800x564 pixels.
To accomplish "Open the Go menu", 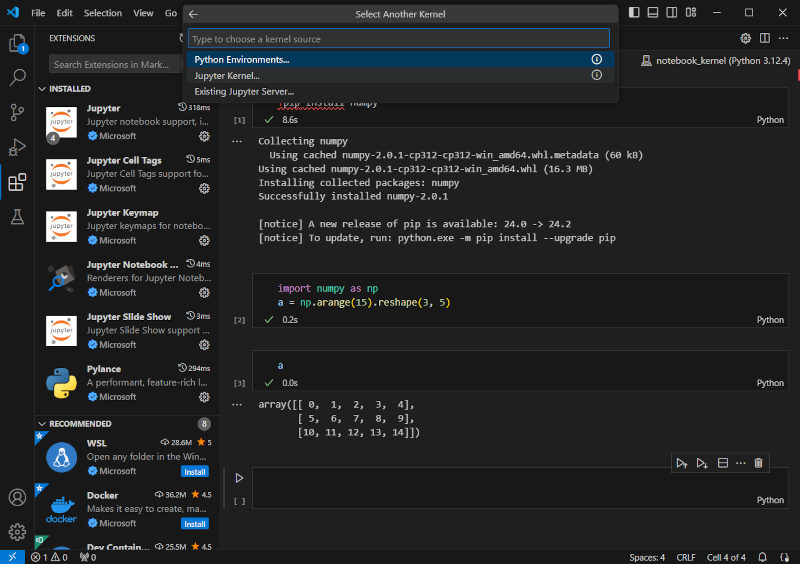I will [171, 13].
